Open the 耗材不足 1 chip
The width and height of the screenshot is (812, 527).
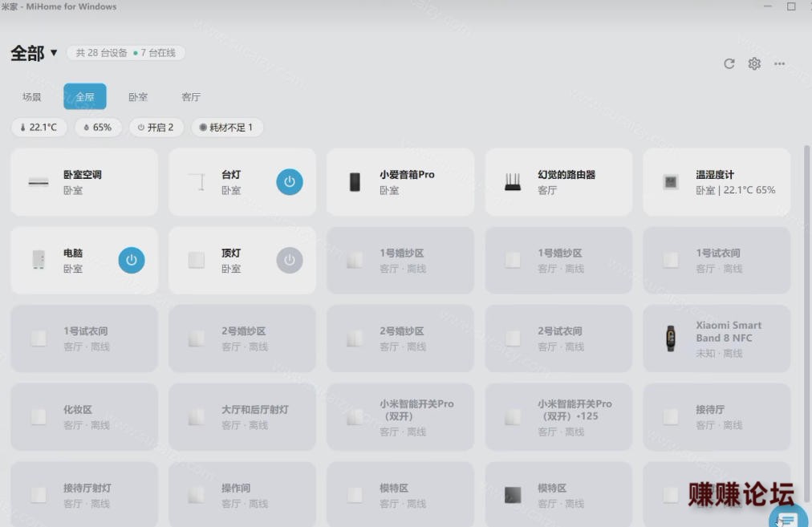pos(227,128)
